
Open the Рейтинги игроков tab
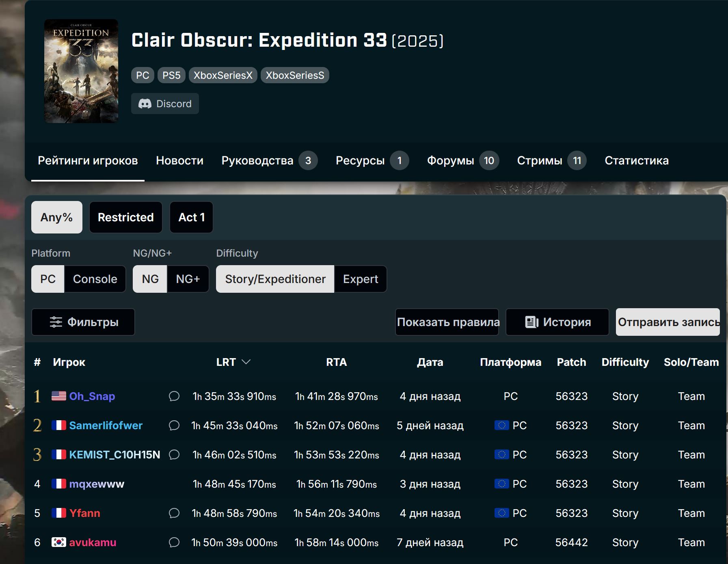[x=88, y=160]
